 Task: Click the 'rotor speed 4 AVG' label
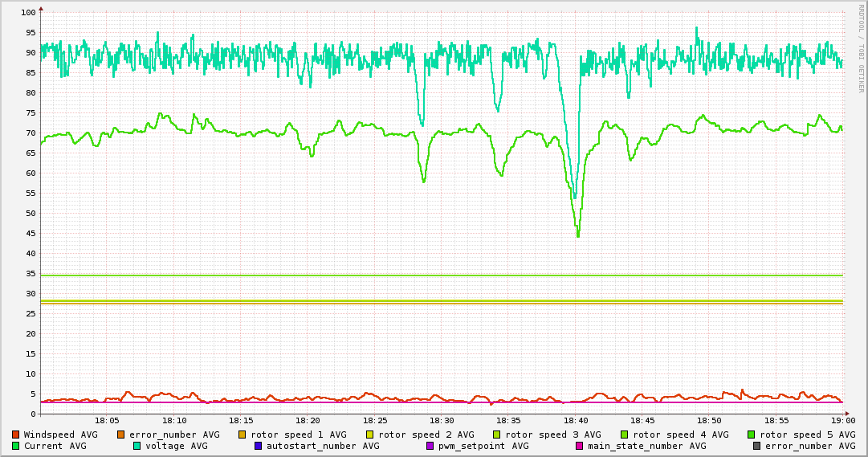point(681,435)
